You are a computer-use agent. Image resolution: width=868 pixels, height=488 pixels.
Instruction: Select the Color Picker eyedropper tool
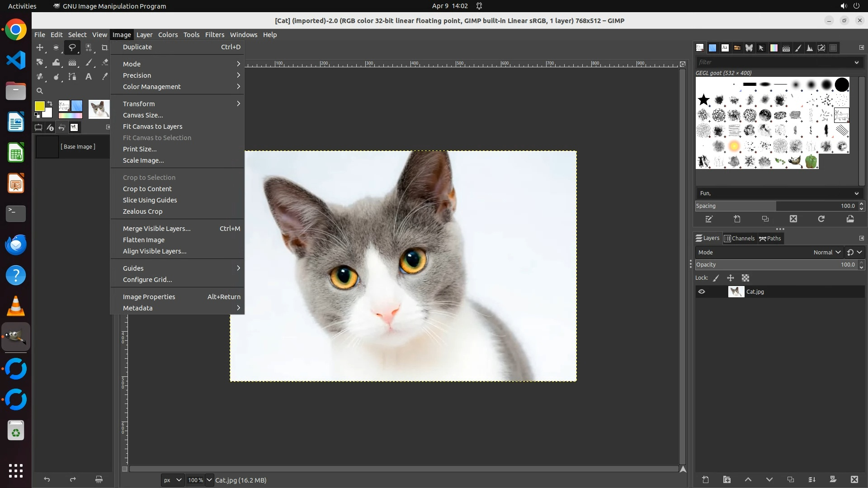pyautogui.click(x=105, y=77)
